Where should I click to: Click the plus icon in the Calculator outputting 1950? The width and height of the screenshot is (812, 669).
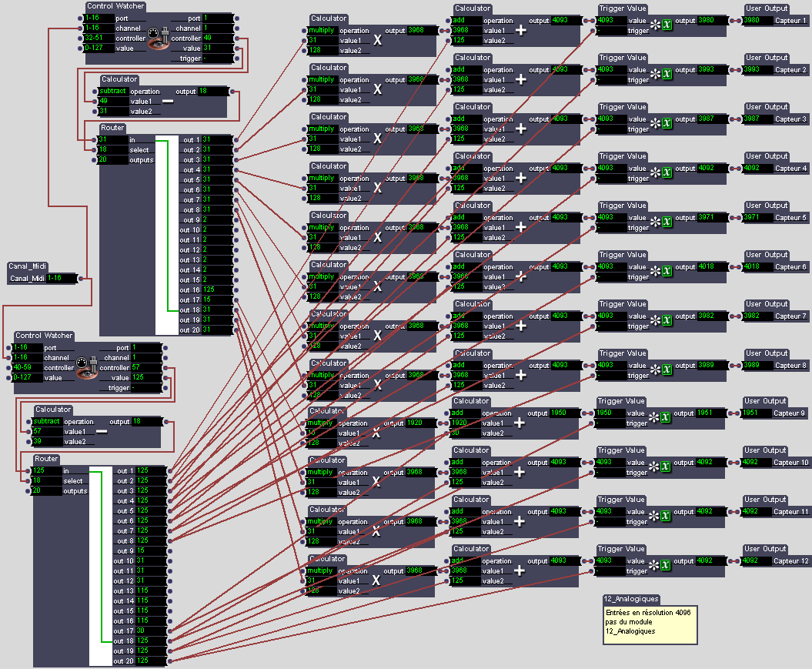pos(520,422)
